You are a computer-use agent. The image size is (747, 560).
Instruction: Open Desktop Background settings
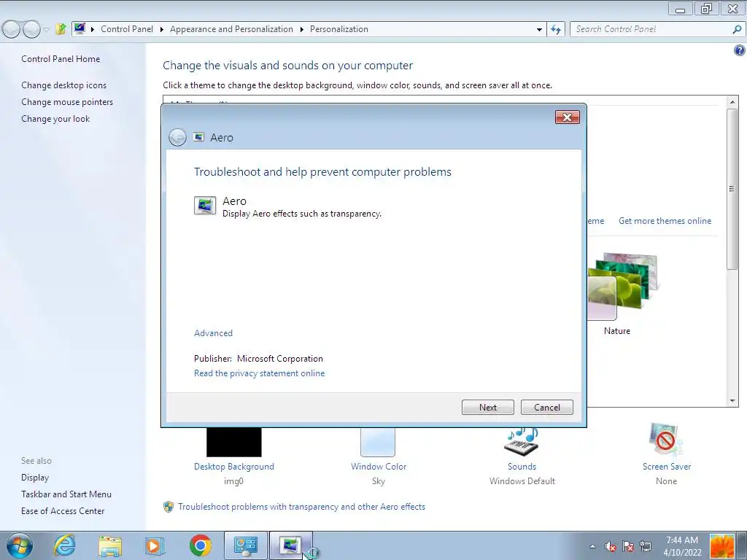[234, 443]
